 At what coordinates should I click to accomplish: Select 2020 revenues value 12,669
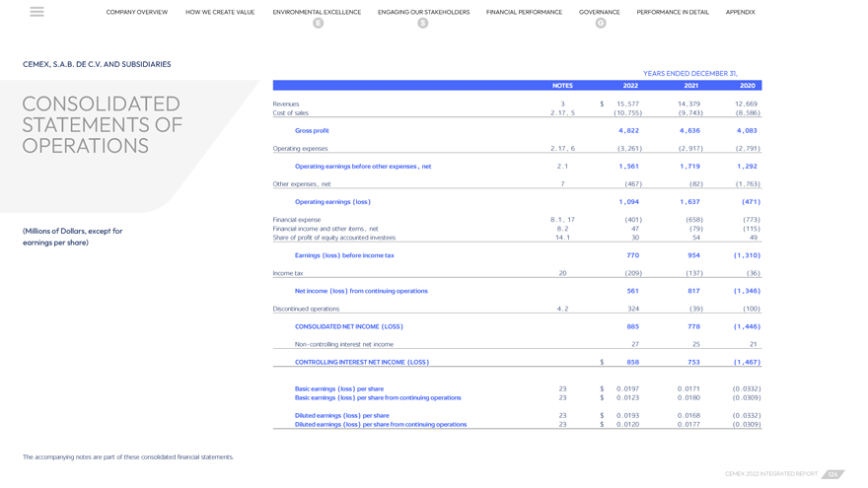[746, 105]
